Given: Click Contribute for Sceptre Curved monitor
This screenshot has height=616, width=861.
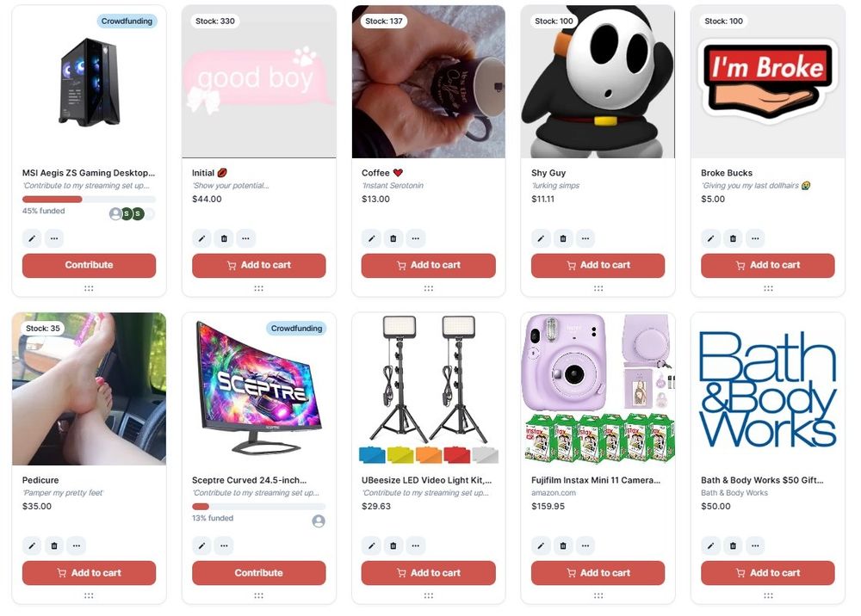Looking at the screenshot, I should coord(258,573).
